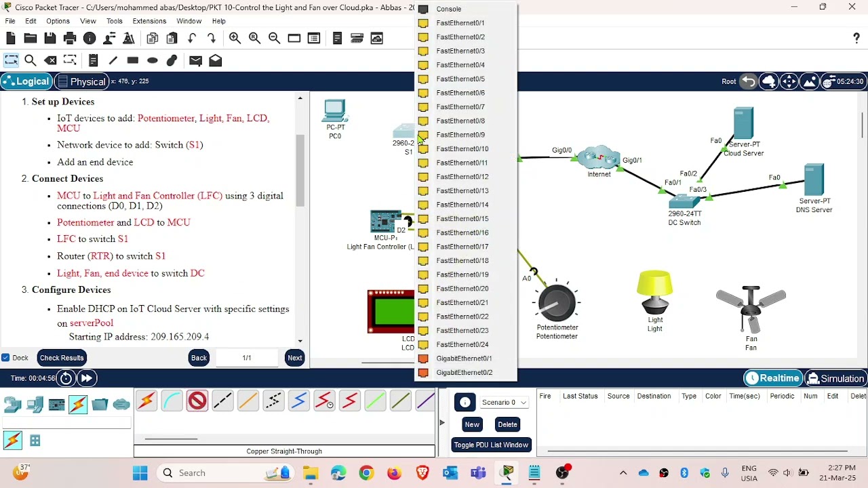The image size is (868, 488).
Task: Save the activity with the floppy icon
Action: pos(50,39)
